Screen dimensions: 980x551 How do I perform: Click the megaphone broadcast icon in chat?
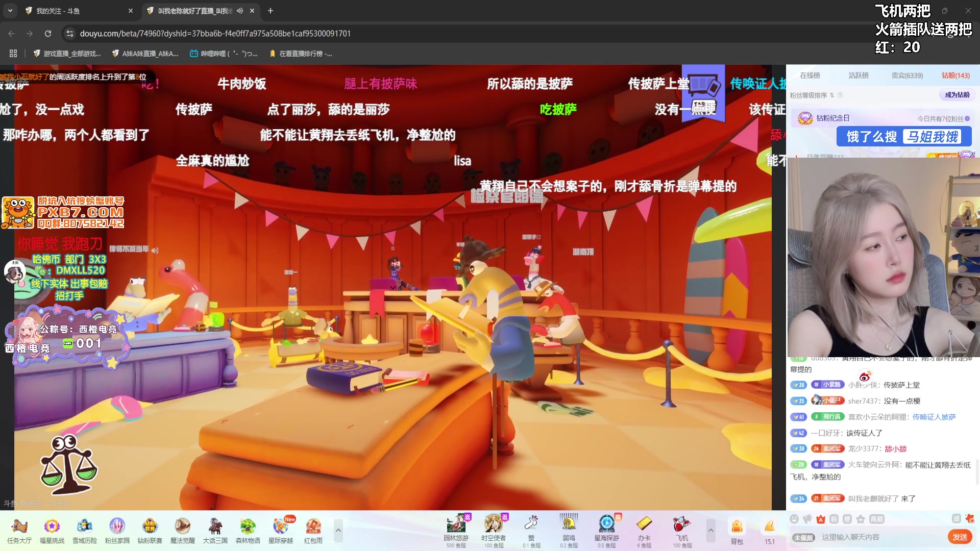point(807,519)
